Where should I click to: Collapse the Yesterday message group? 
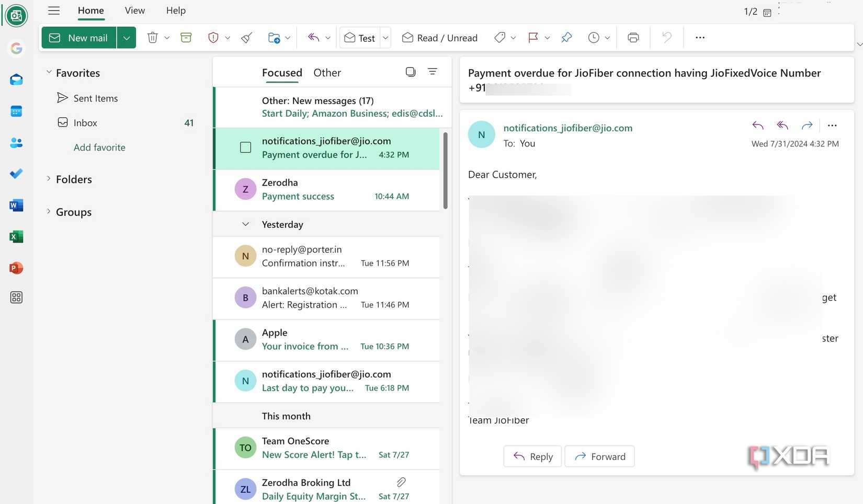click(245, 224)
